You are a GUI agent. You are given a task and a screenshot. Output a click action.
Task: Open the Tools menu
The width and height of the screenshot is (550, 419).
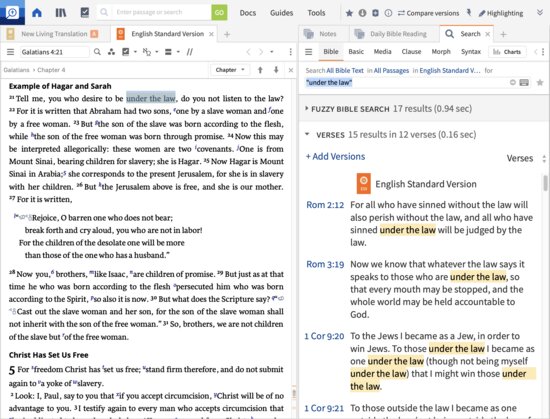tap(316, 13)
